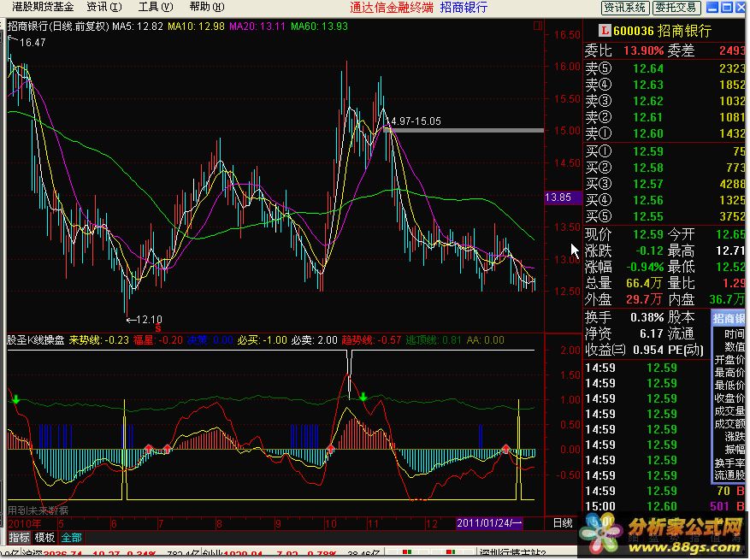Select 收盘价 in the info popup

[729, 398]
